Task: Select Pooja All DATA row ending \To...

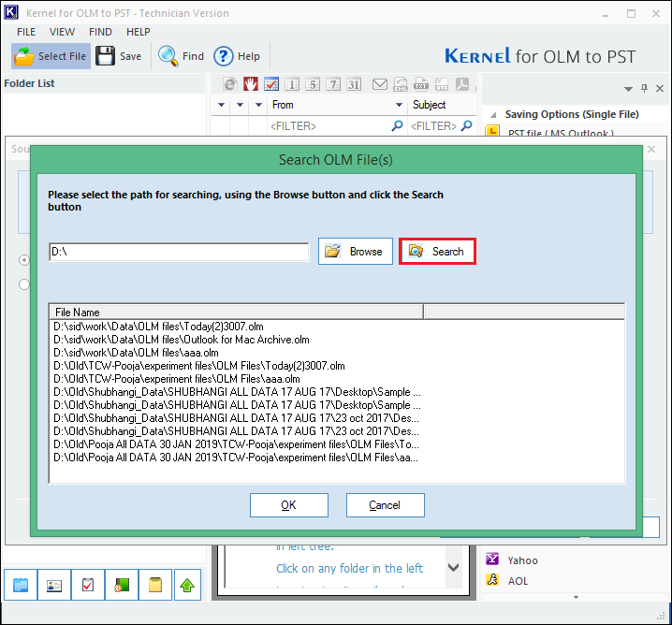Action: (236, 444)
